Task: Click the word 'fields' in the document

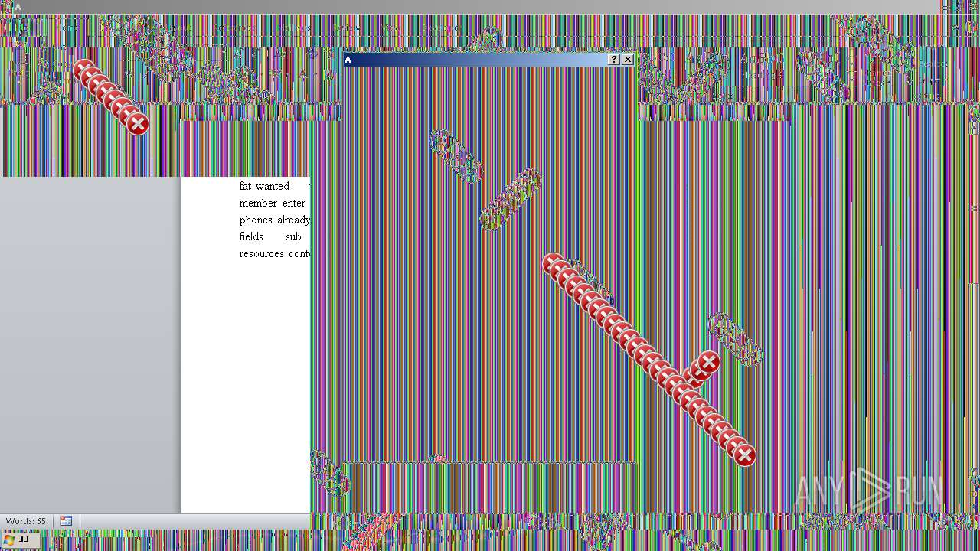Action: [x=251, y=236]
